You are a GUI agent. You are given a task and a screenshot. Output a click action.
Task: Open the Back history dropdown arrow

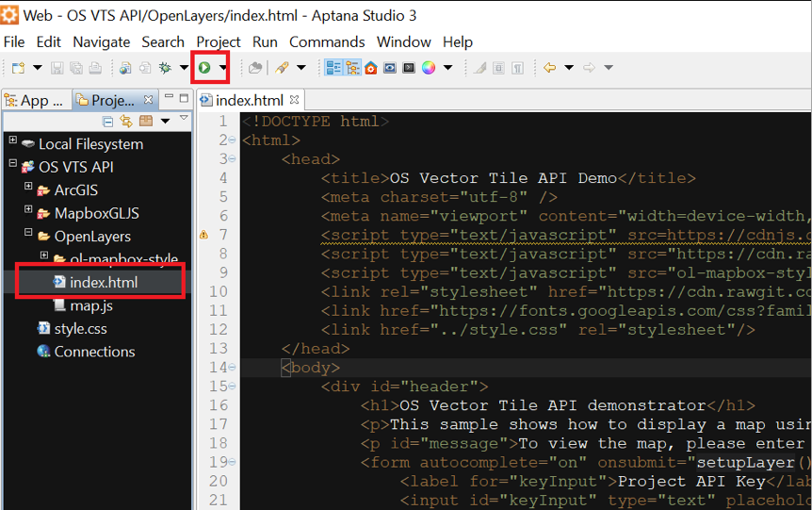(x=569, y=67)
